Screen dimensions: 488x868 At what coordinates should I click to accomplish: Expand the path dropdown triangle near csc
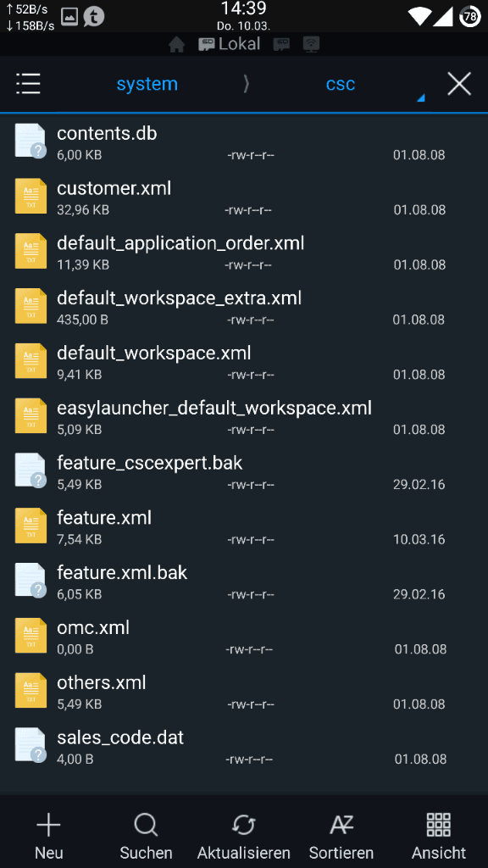tap(420, 98)
